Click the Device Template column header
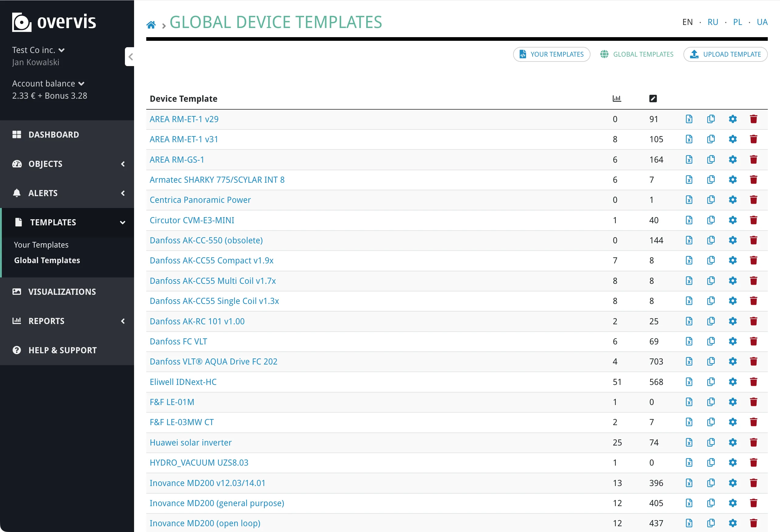 pos(183,99)
